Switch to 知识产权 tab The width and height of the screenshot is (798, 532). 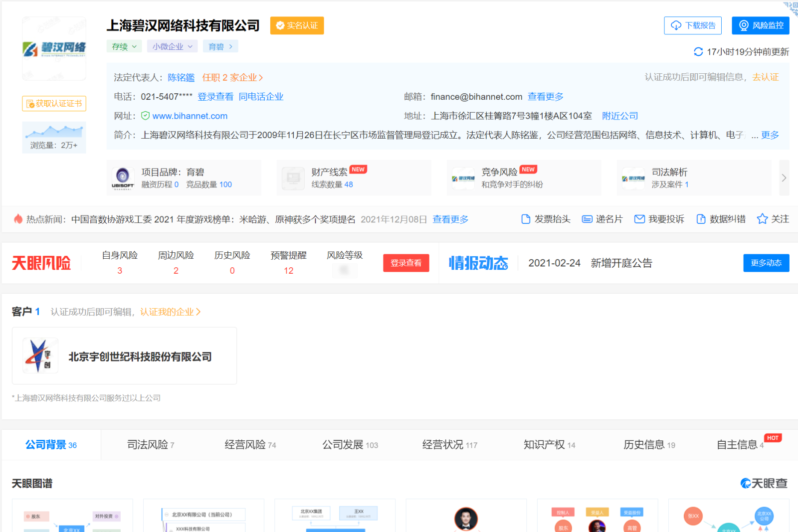(550, 445)
